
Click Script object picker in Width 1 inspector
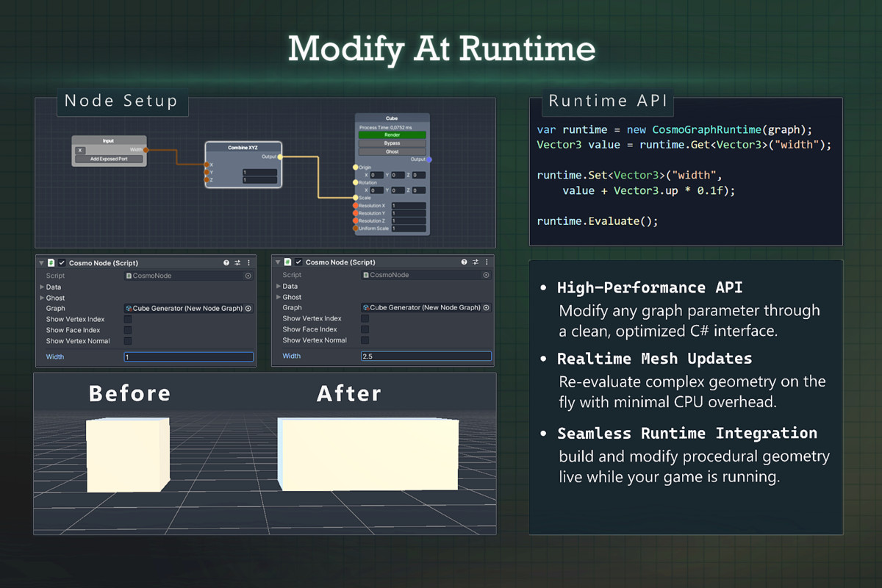pos(248,276)
